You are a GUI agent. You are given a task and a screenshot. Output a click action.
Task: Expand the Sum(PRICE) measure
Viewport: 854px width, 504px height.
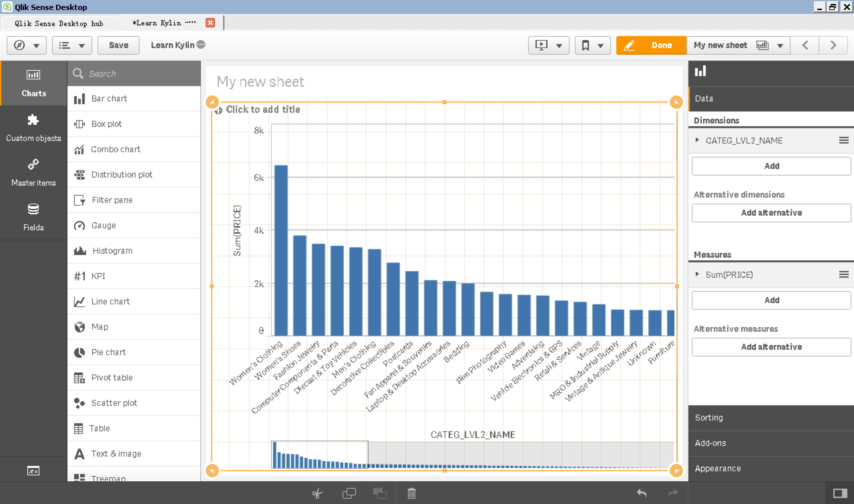click(698, 274)
